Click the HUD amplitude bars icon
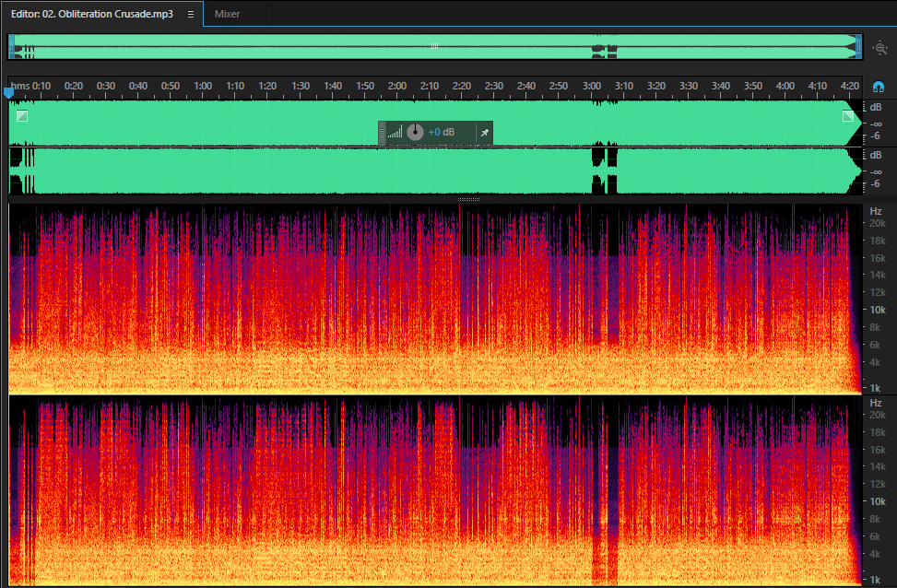 (x=395, y=132)
